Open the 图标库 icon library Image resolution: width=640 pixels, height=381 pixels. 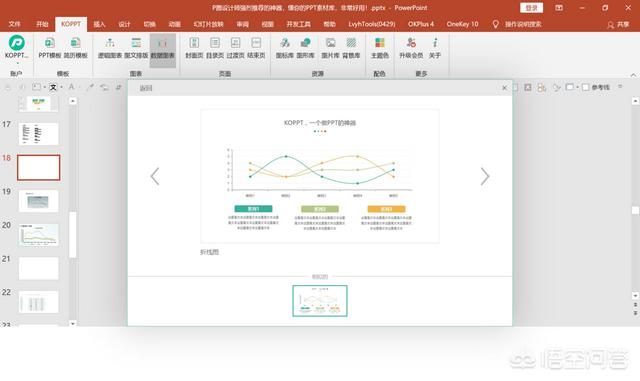(284, 48)
